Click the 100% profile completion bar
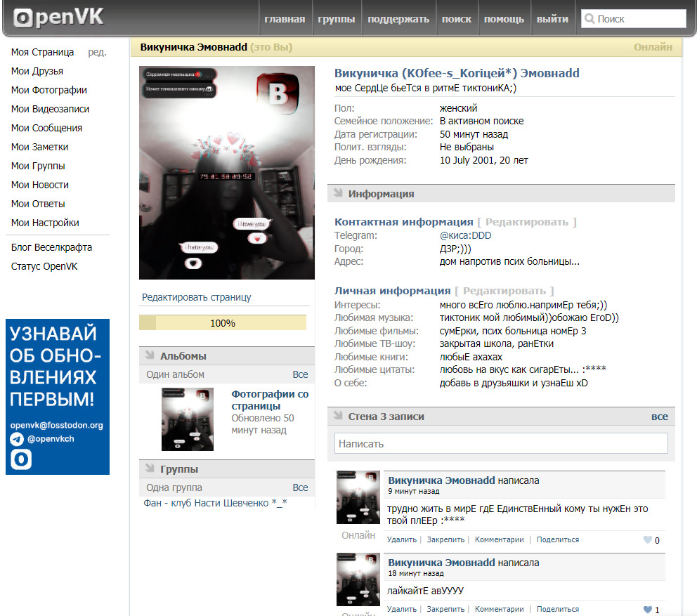This screenshot has height=616, width=697. tap(223, 322)
